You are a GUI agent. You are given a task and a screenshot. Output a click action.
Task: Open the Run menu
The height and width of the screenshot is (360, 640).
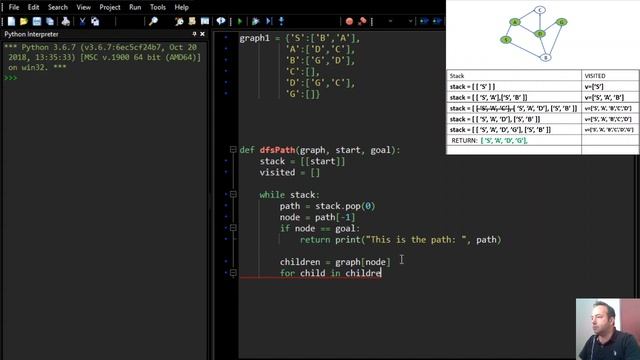click(x=135, y=7)
